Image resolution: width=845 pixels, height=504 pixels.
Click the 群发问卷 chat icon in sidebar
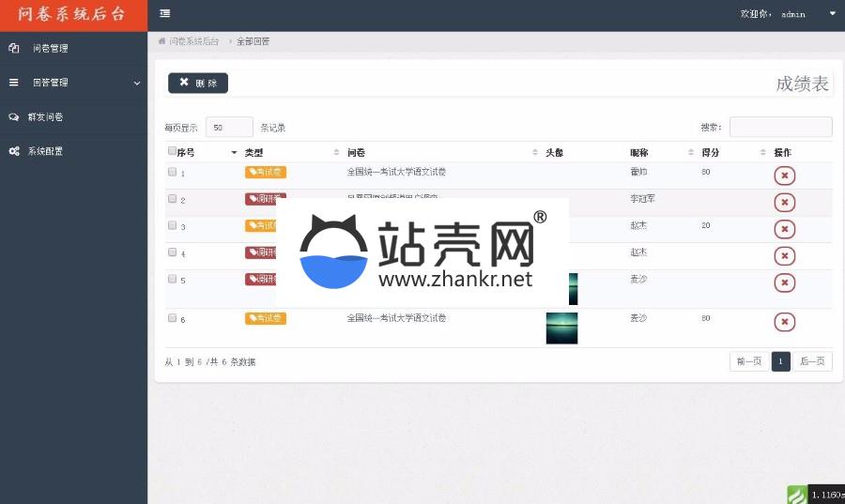click(x=14, y=117)
